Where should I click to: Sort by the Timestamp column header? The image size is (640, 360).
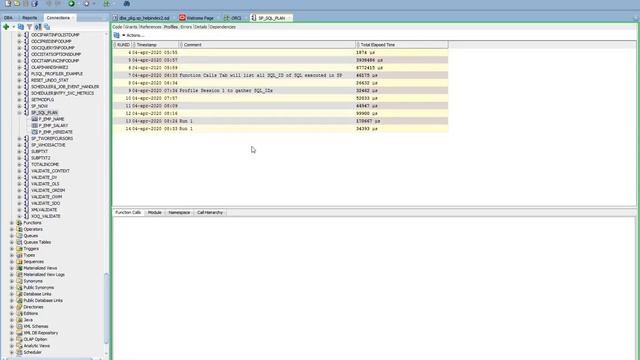(x=155, y=44)
